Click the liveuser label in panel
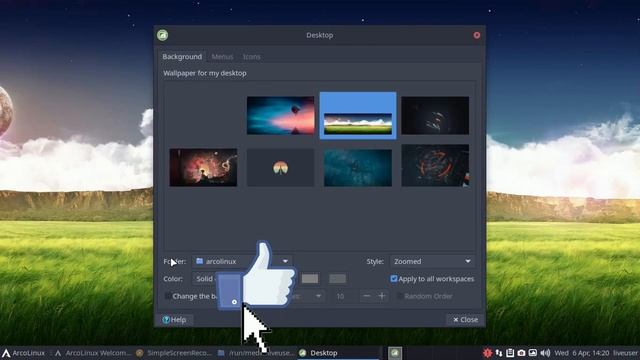The image size is (640, 360). (x=626, y=353)
